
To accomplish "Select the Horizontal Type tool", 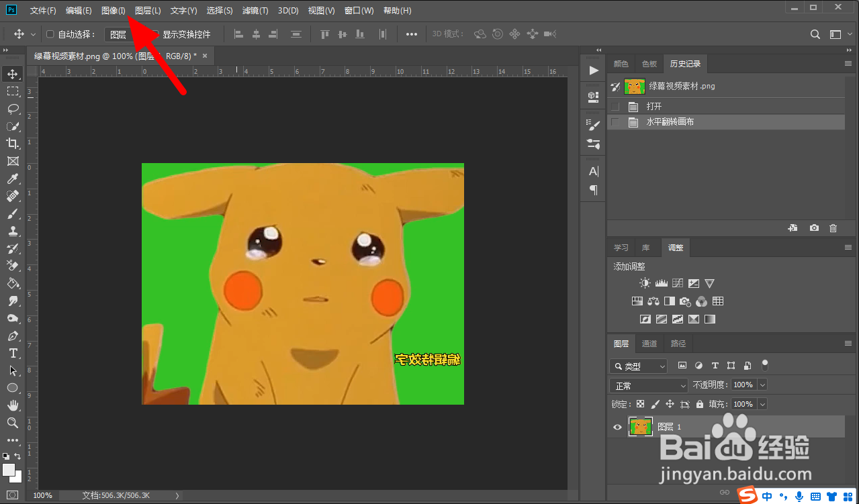I will pos(13,353).
